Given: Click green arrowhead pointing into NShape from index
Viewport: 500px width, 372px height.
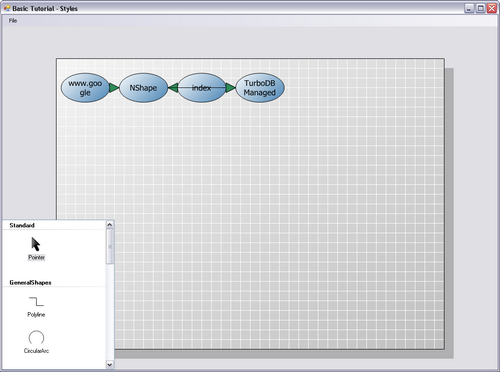Looking at the screenshot, I should pos(173,88).
